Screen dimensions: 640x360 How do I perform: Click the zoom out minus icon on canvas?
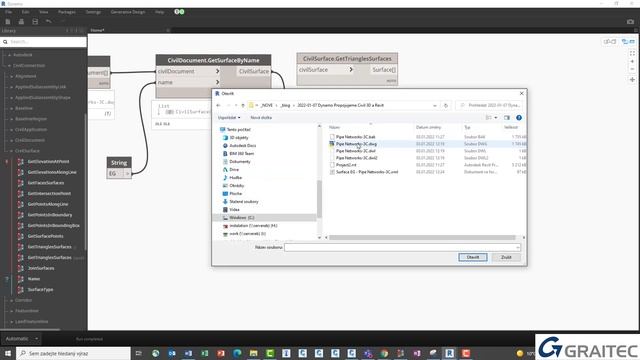(x=632, y=69)
